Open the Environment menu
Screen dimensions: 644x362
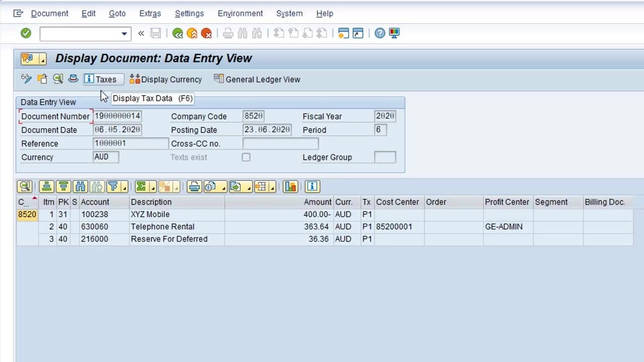[240, 14]
